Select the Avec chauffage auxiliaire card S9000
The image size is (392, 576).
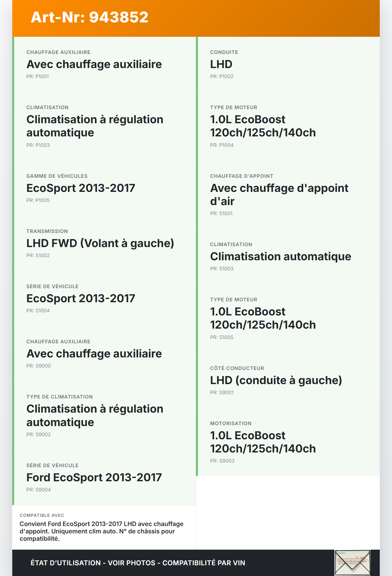point(104,353)
